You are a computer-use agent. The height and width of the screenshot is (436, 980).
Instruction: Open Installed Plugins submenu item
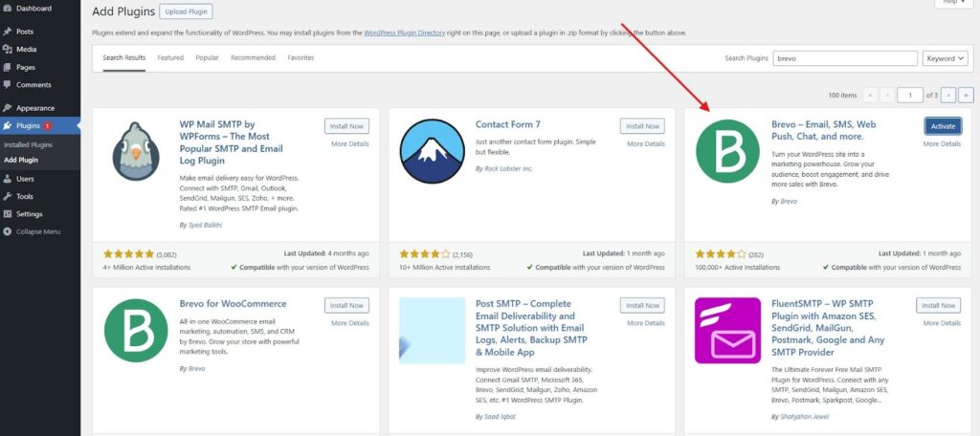(x=28, y=144)
